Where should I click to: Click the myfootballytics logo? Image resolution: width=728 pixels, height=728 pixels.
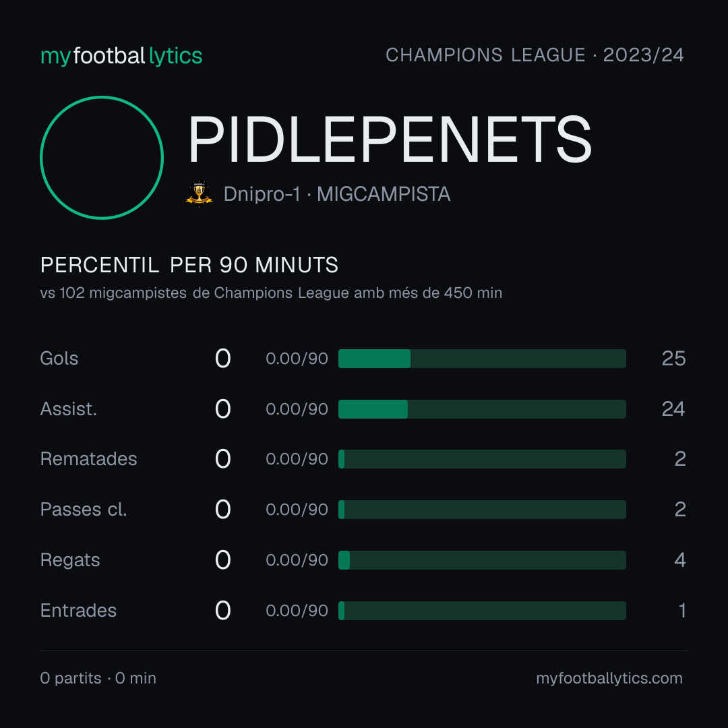coord(121,56)
